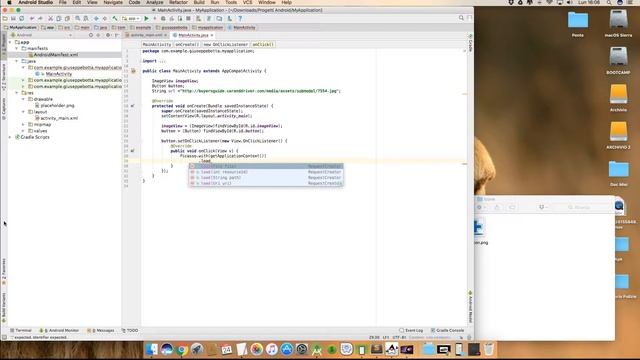This screenshot has width=640, height=360.
Task: Click the Scroll from Source target icon
Action: coord(91,35)
